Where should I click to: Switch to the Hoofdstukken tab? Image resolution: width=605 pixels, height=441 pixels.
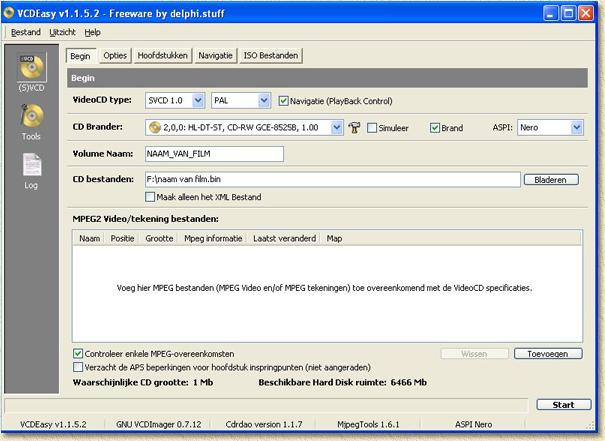(162, 56)
